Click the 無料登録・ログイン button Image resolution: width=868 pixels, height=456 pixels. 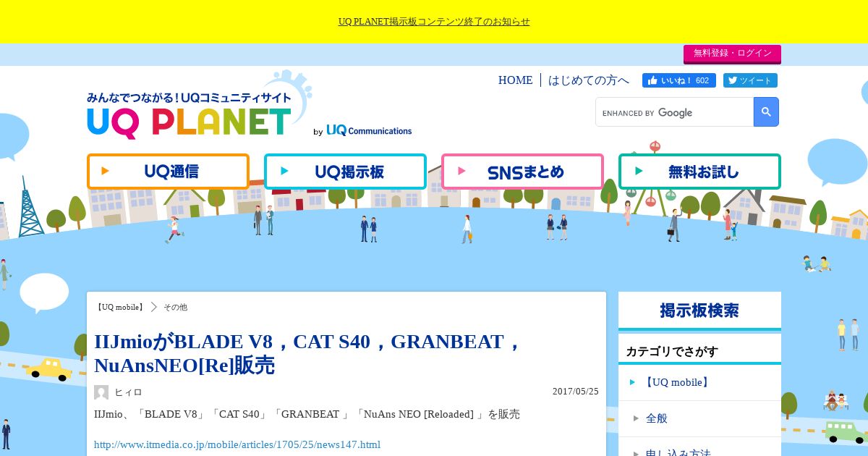coord(732,54)
